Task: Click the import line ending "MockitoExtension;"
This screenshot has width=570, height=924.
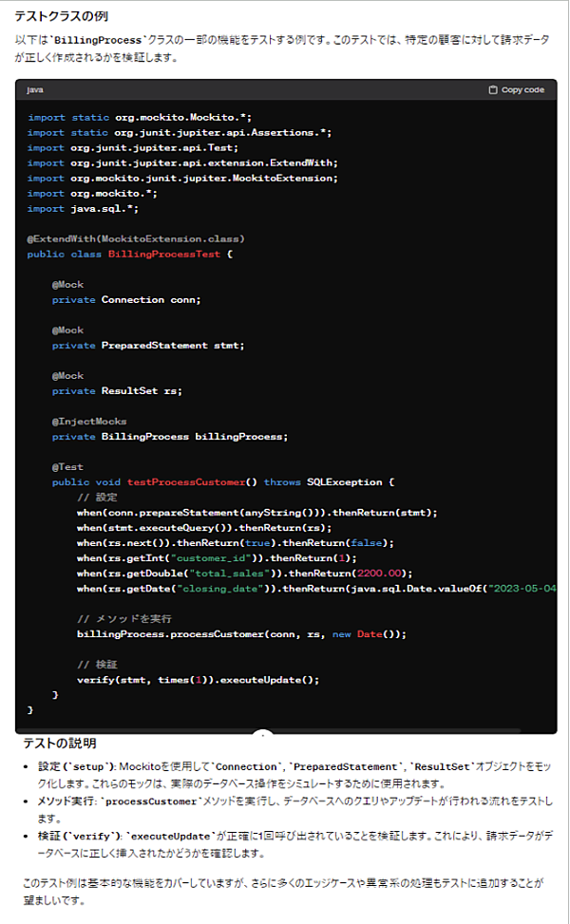Action: coord(182,178)
